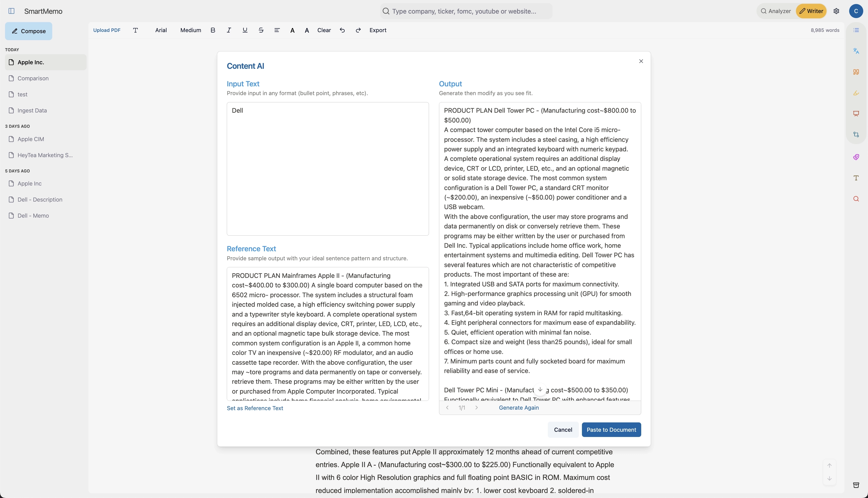
Task: Open the Apple Inc. document
Action: coord(46,62)
